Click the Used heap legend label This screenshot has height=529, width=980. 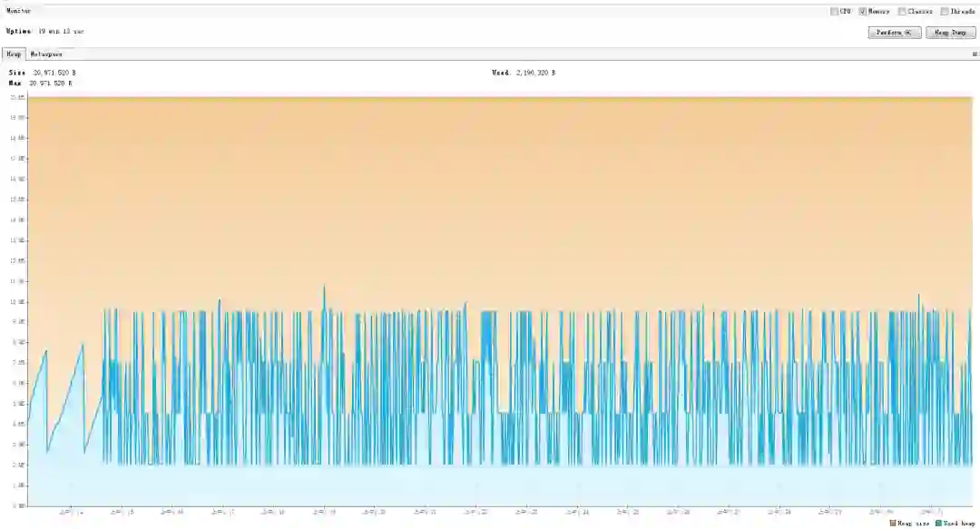[959, 524]
